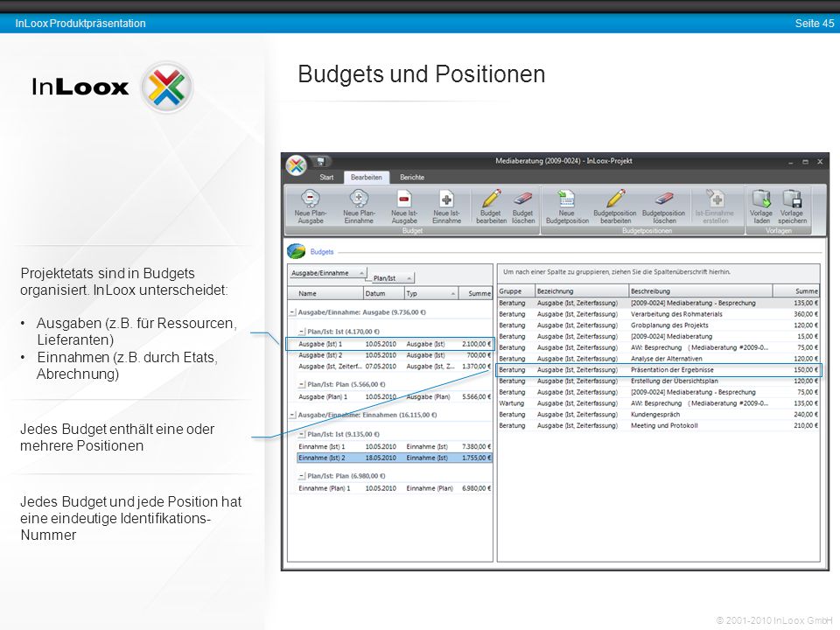Minimize the Mediaberatung project window

(x=790, y=161)
